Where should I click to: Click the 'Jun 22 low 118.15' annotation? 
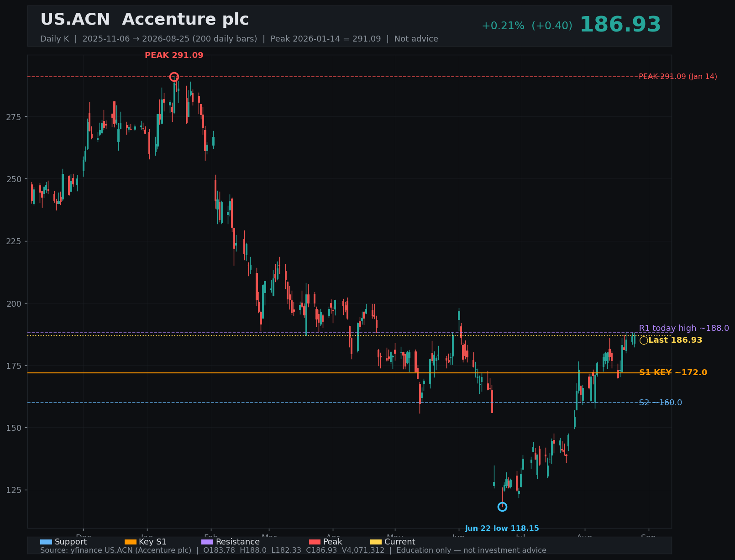pyautogui.click(x=502, y=529)
